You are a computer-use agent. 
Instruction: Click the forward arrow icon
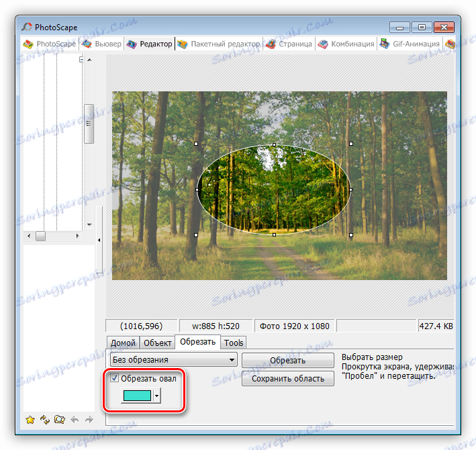(89, 420)
